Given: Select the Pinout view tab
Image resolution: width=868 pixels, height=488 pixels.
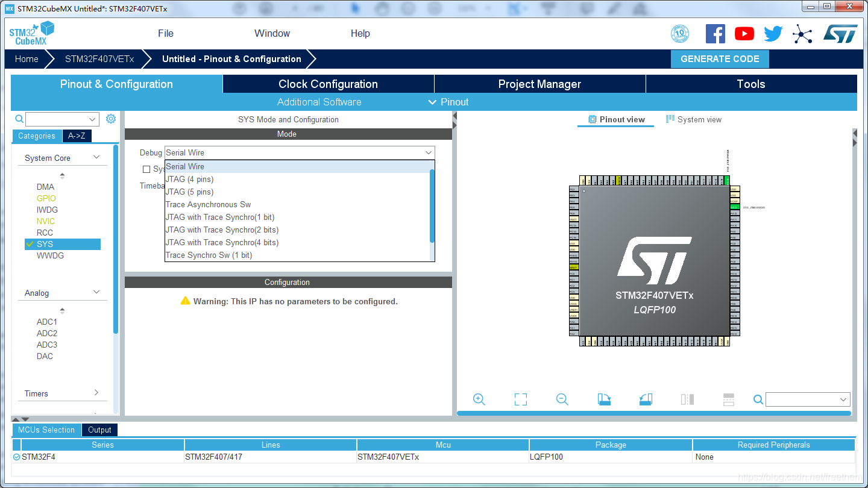Looking at the screenshot, I should point(616,120).
